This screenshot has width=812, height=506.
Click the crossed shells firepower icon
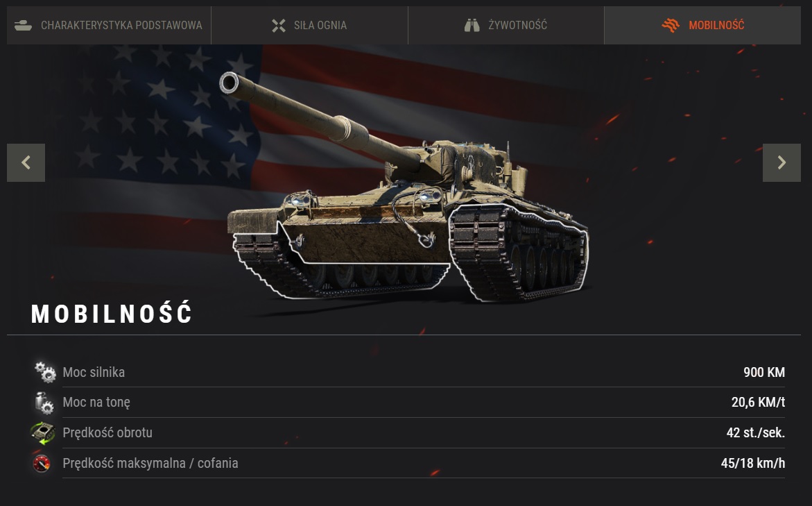[279, 26]
